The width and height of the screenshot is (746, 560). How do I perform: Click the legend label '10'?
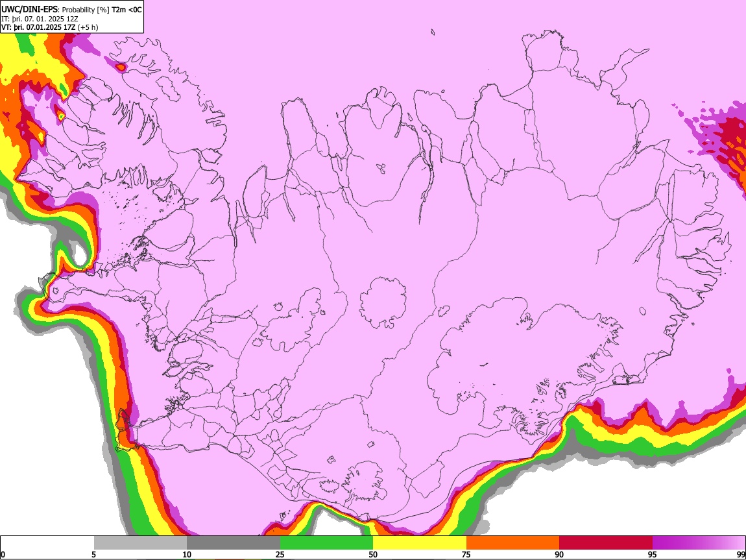[x=187, y=554]
